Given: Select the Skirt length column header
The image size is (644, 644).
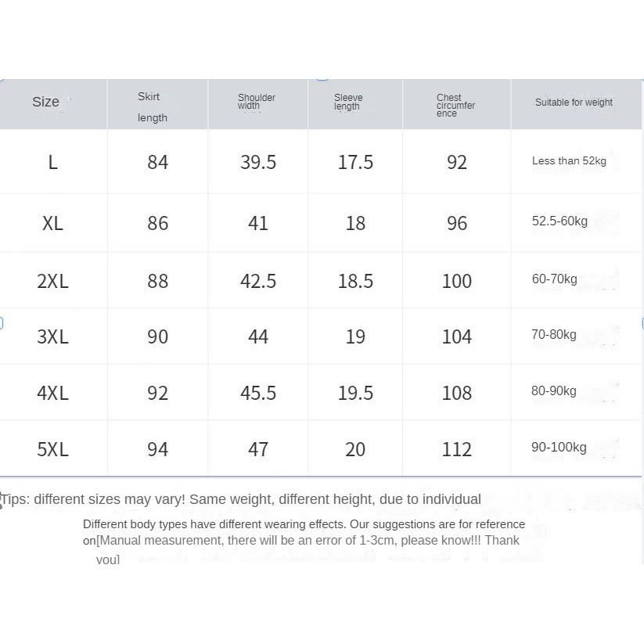Looking at the screenshot, I should coord(152,106).
